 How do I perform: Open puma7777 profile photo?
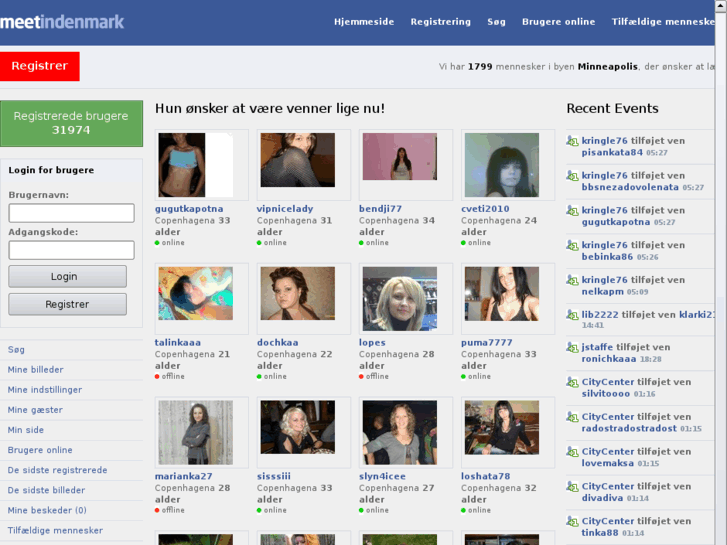coord(502,294)
